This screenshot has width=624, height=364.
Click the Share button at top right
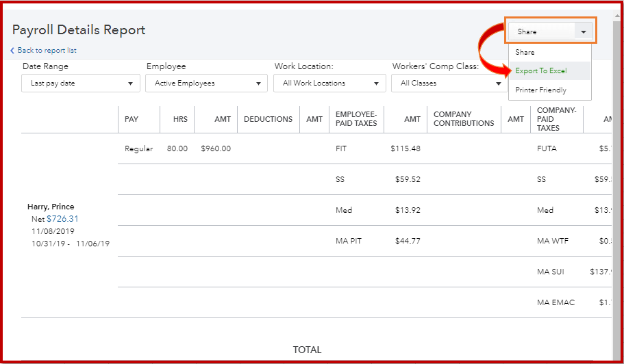pos(541,31)
